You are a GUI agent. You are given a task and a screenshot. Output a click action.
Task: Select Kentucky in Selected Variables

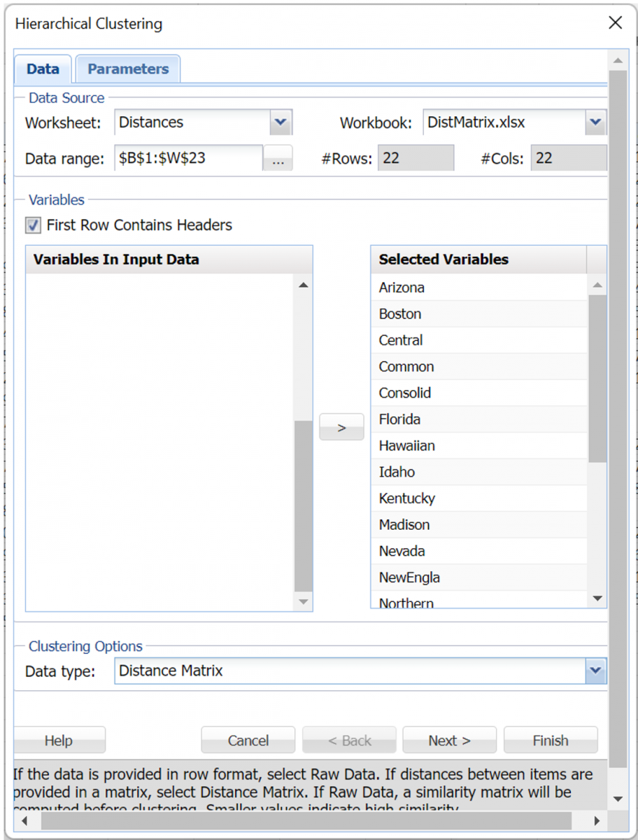[x=455, y=498]
